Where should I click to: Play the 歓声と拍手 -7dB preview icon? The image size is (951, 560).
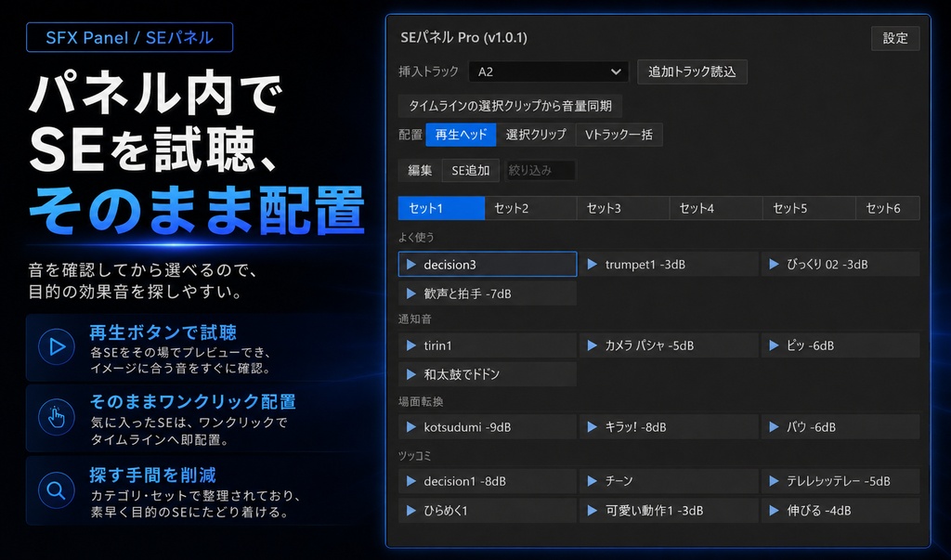pos(411,293)
